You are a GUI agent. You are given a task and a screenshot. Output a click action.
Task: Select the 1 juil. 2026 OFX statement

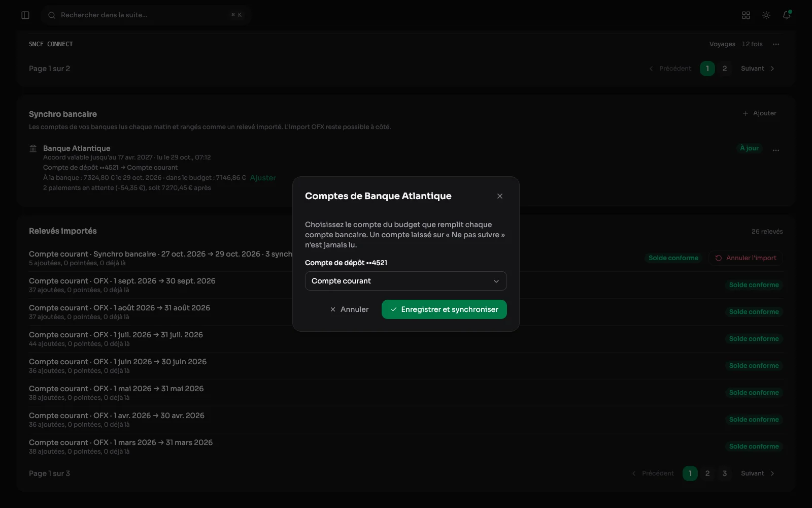click(x=406, y=339)
